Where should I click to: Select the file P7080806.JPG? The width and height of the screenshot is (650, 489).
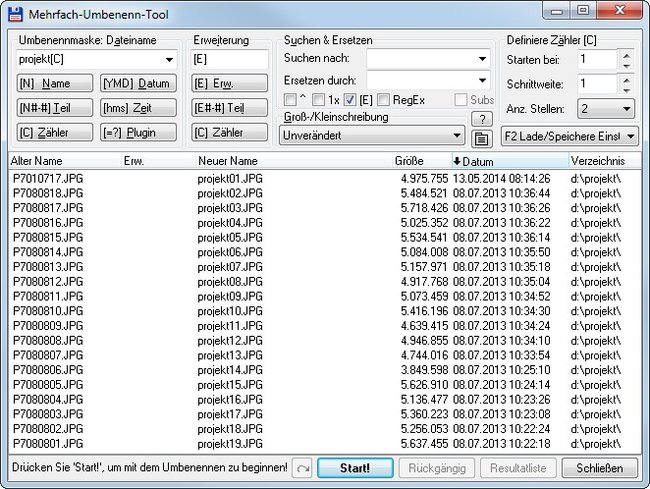click(x=48, y=370)
